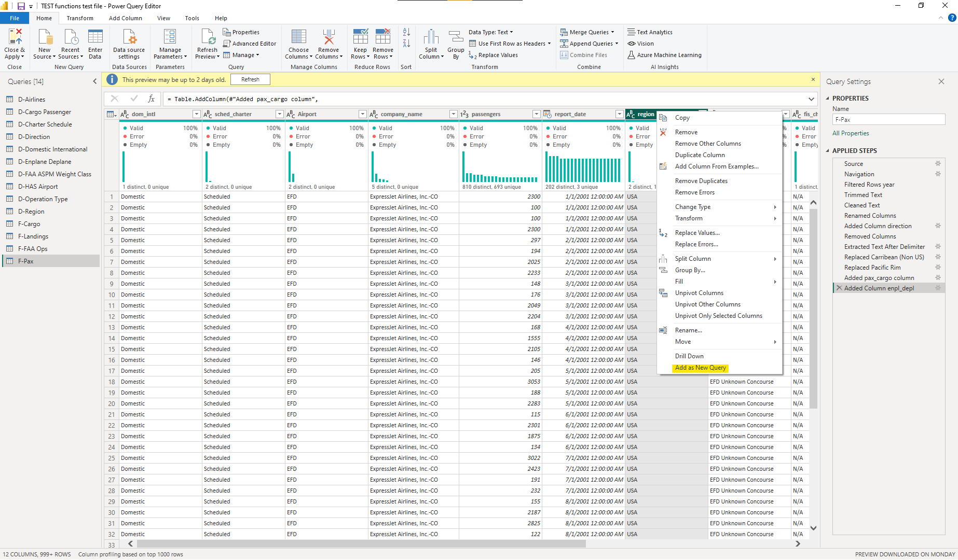
Task: Dismiss the preview warning banner
Action: click(813, 79)
